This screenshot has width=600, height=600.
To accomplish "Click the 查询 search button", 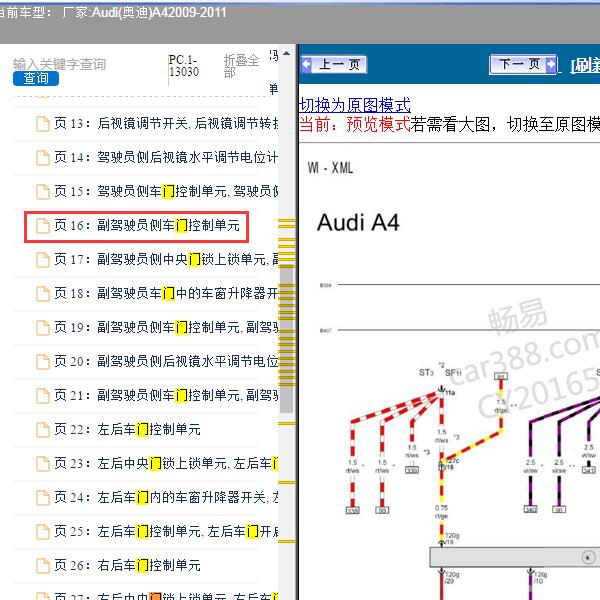I will coord(36,78).
